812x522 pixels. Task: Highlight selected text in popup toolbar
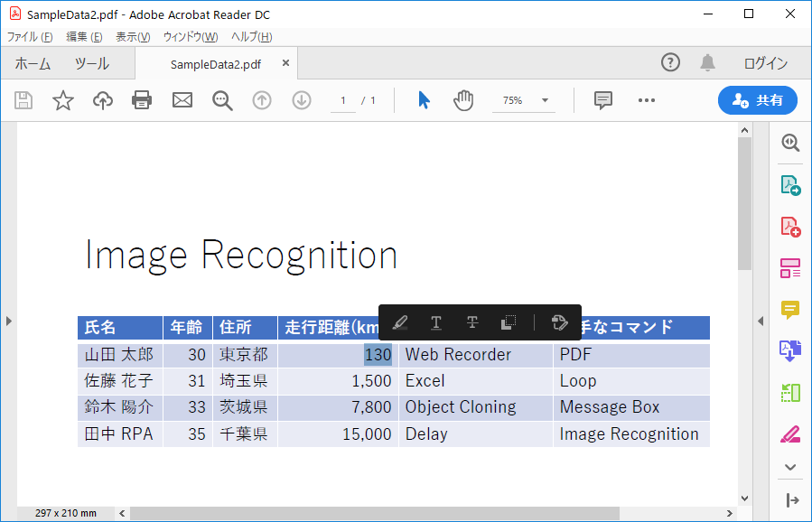coord(400,322)
